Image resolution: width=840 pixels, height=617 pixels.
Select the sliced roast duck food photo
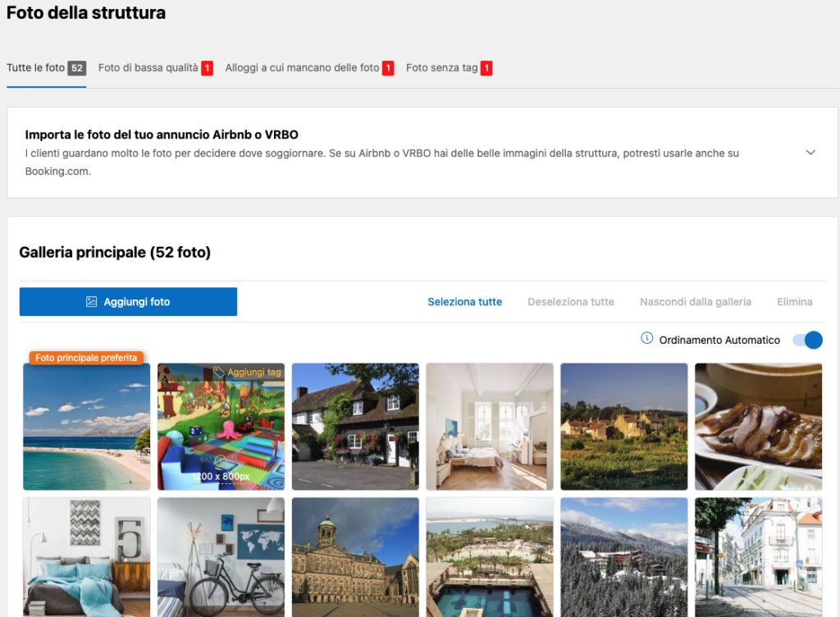click(759, 427)
